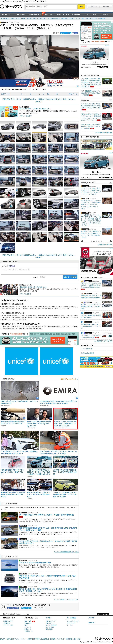The width and height of the screenshot is (113, 644).
Task: Click the yellow 検索 search button
Action: pos(81,7)
